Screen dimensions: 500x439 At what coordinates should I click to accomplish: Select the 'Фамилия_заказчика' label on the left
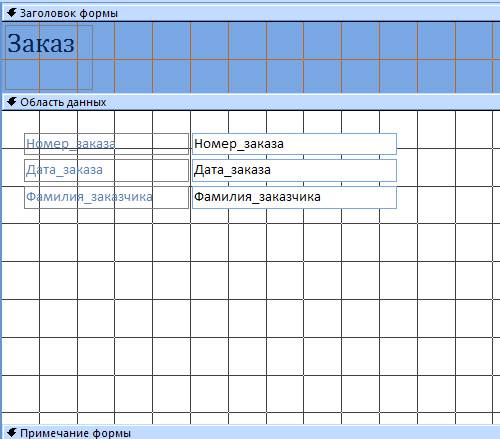(x=106, y=197)
